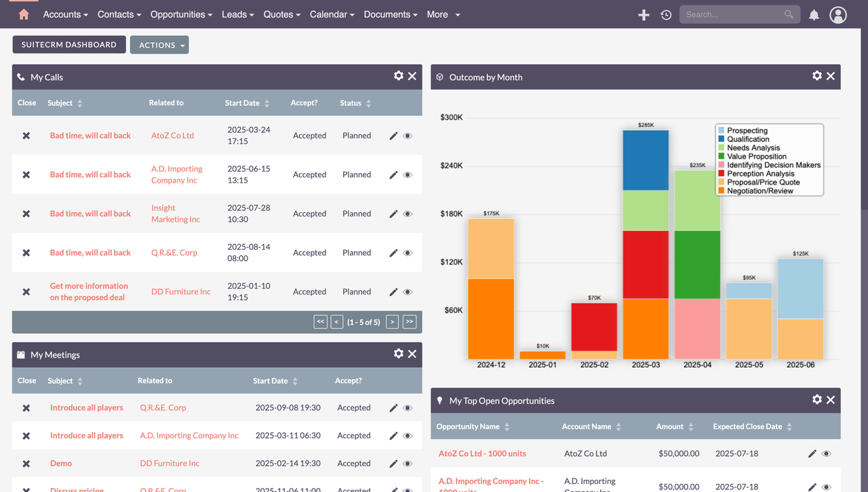
Task: View Q.R.&E. Corp call details
Action: (x=408, y=253)
